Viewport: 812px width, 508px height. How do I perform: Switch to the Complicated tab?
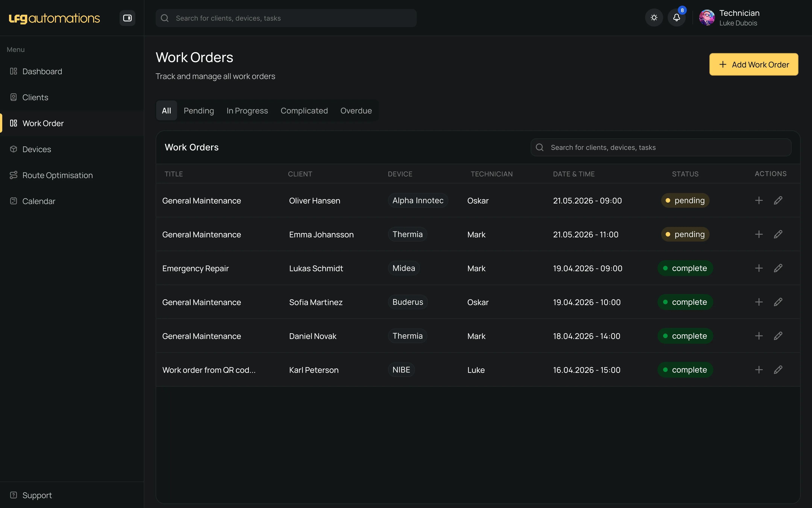(304, 111)
